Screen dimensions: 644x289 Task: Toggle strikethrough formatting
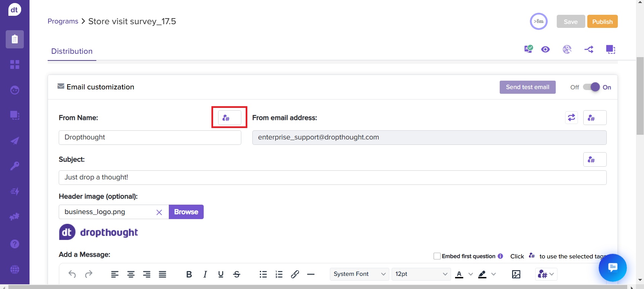pyautogui.click(x=237, y=274)
